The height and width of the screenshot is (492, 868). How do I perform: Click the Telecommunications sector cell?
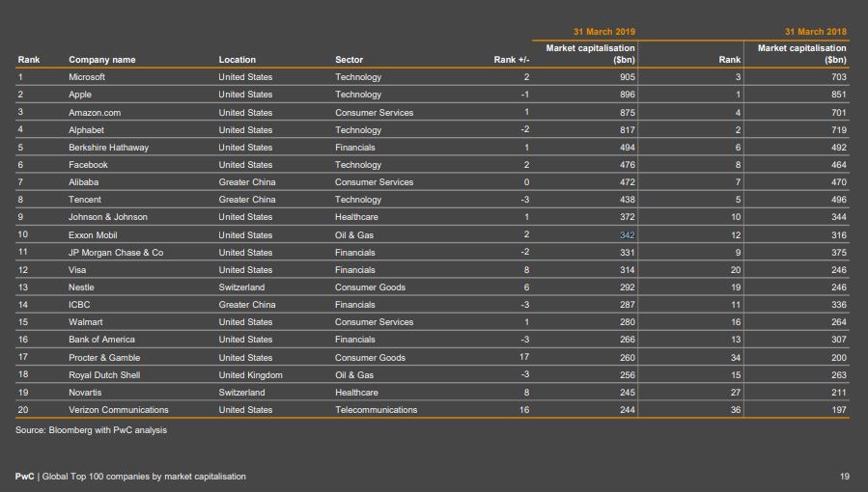coord(376,410)
